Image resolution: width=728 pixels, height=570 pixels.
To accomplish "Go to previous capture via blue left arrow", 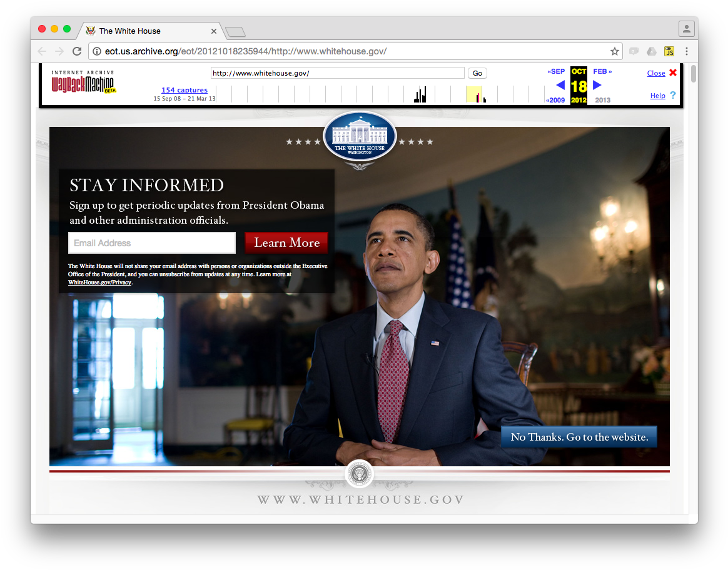I will 560,85.
